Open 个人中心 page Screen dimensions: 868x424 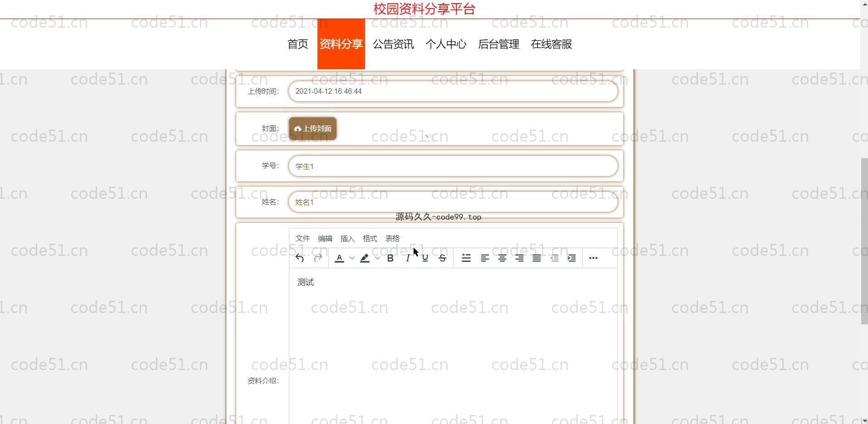coord(446,44)
